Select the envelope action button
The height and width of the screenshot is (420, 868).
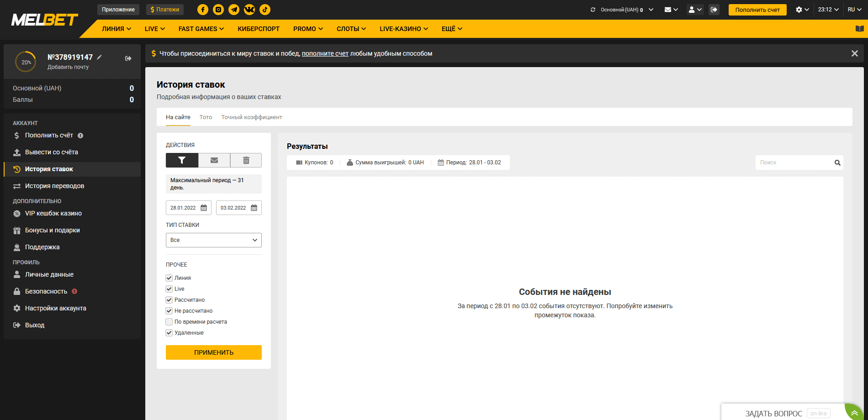(214, 160)
